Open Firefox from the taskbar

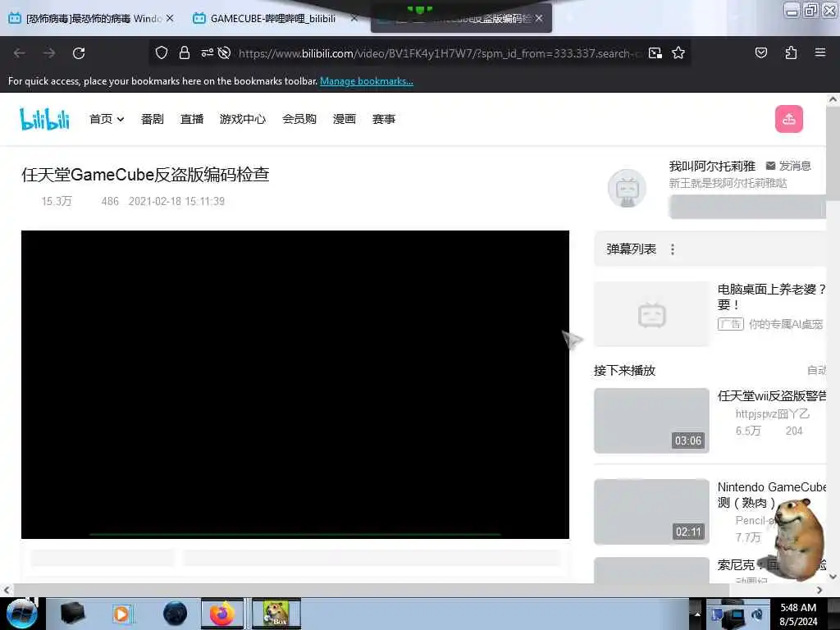[x=222, y=614]
